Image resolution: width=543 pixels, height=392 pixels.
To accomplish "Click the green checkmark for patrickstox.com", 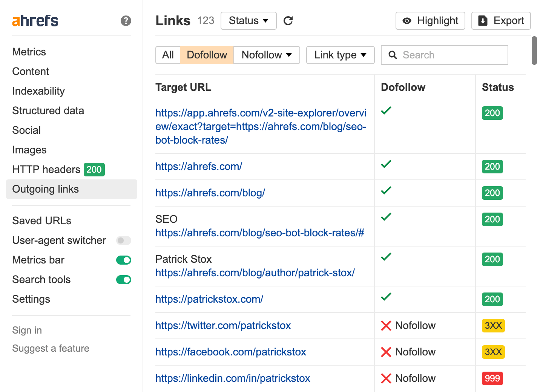I will tap(386, 297).
